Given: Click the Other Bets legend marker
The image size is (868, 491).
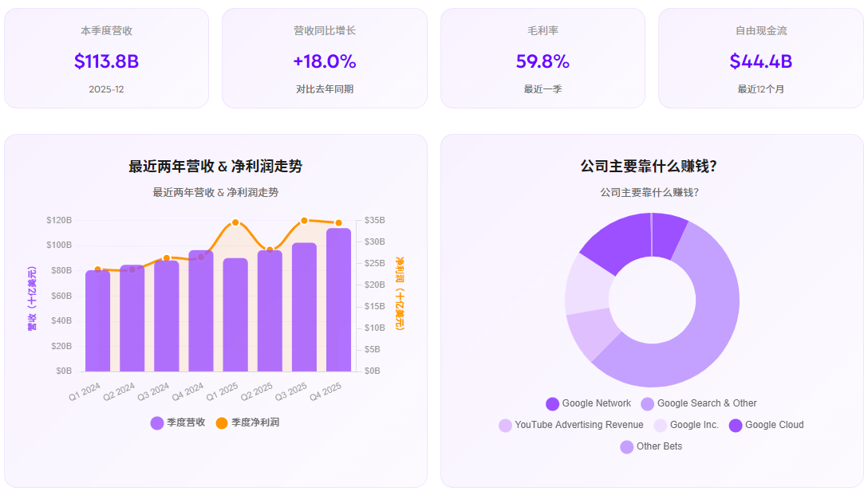Looking at the screenshot, I should tap(627, 445).
